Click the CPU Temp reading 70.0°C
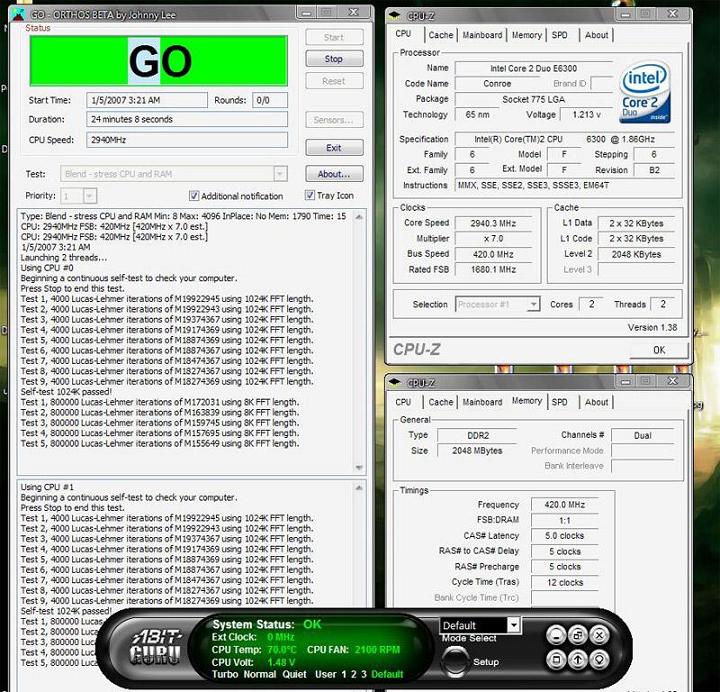This screenshot has width=720, height=692. click(281, 650)
